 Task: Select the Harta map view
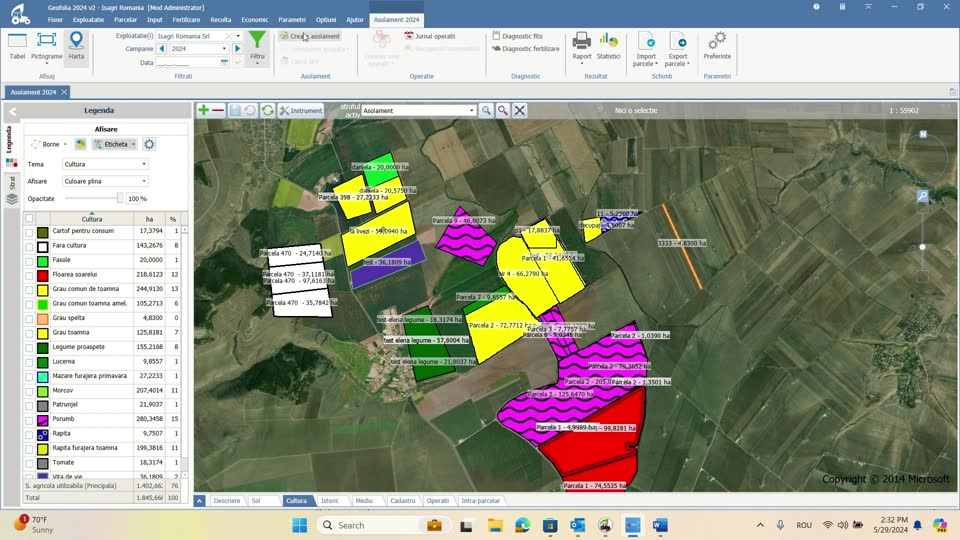pos(76,47)
